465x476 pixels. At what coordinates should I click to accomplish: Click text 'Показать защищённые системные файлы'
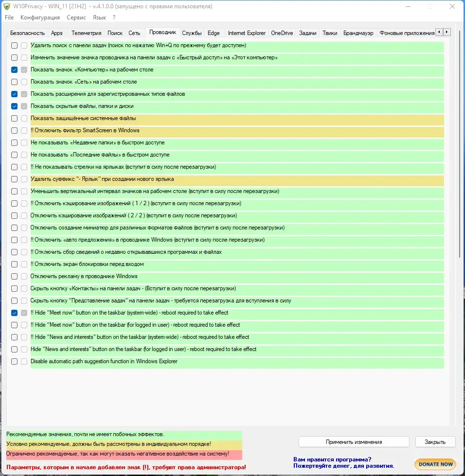pos(83,119)
